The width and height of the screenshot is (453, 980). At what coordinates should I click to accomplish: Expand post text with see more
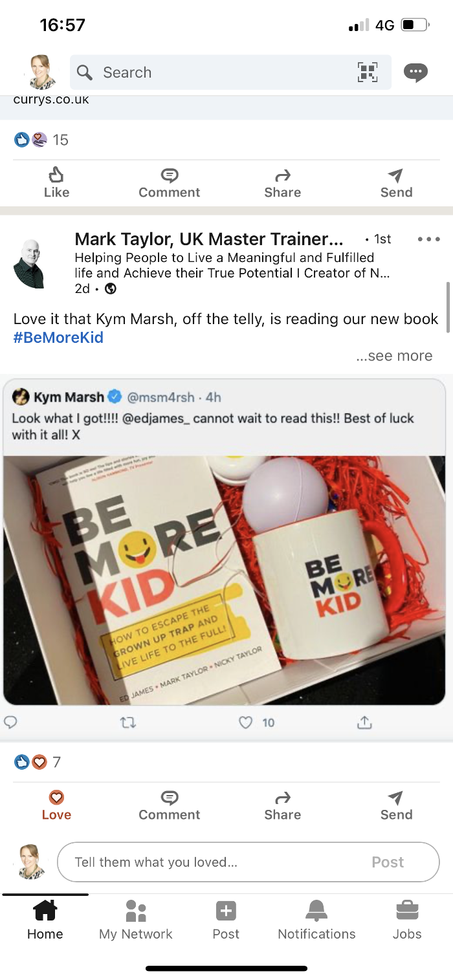(x=394, y=356)
